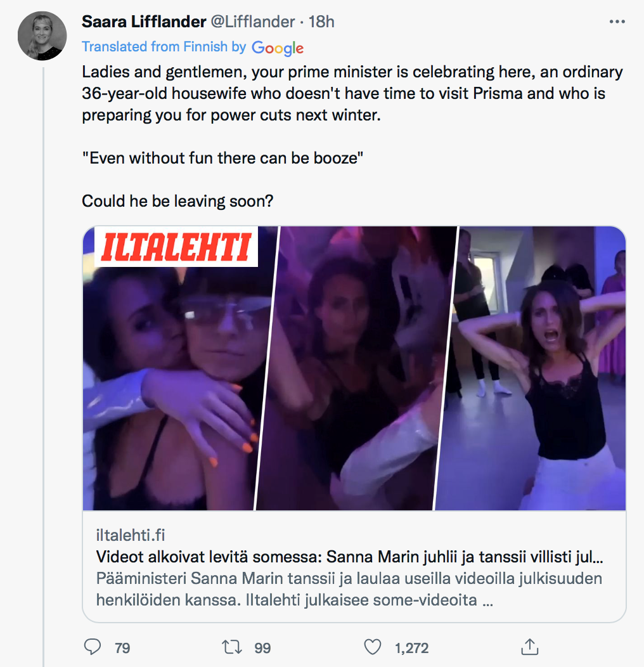644x667 pixels.
Task: Click the @Lifflander handle
Action: (254, 22)
